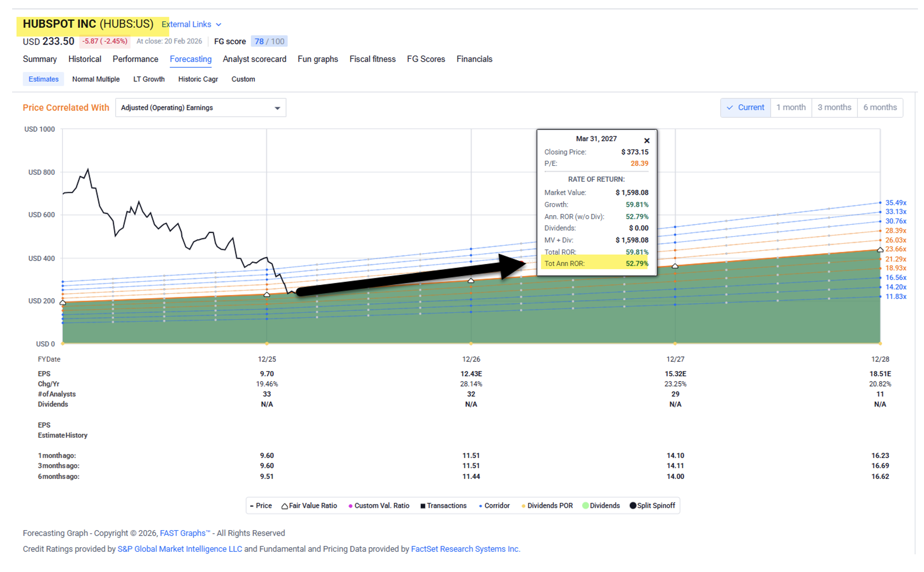Toggle Corridor legend dot
924x572 pixels.
click(x=480, y=506)
